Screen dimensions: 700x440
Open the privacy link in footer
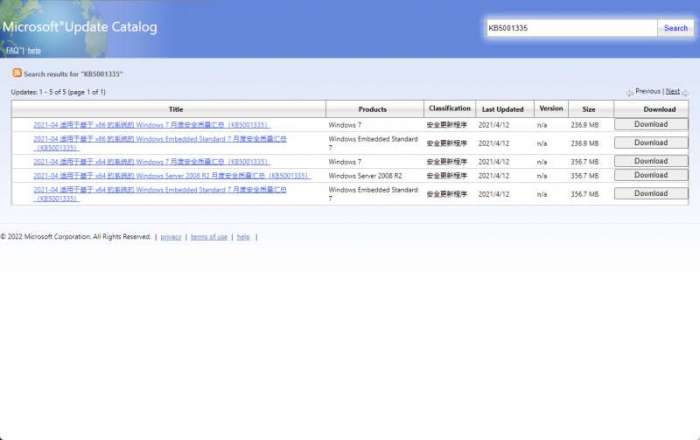pos(171,237)
